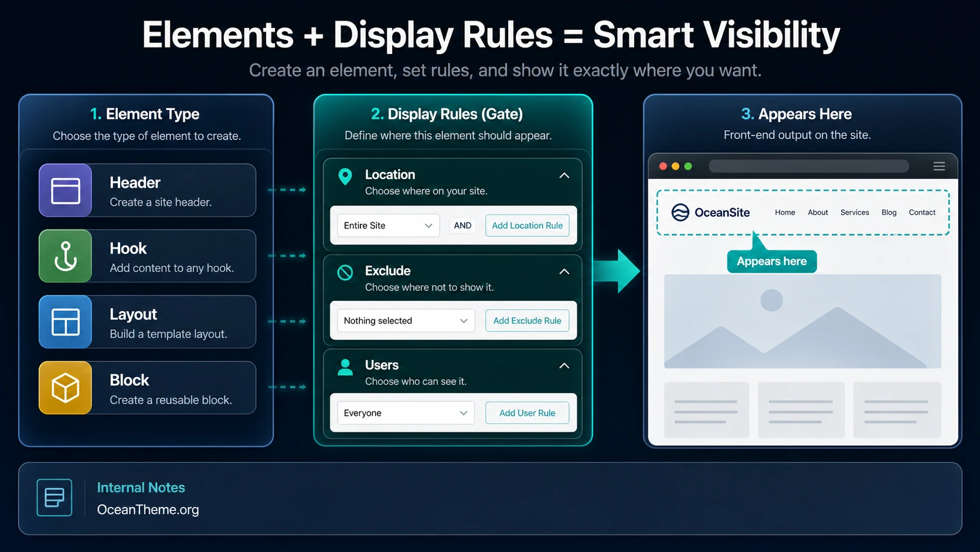Screen dimensions: 980x552
Task: Click the browser mockup address bar
Action: click(809, 166)
